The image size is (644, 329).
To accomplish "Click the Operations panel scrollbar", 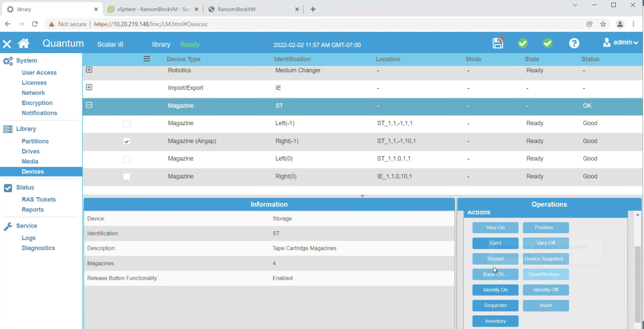I will [x=638, y=284].
